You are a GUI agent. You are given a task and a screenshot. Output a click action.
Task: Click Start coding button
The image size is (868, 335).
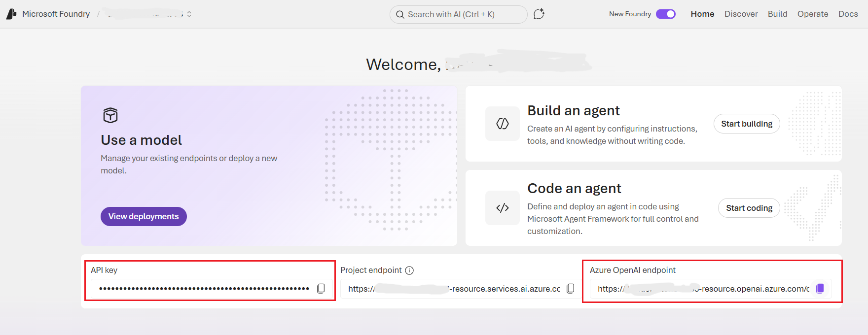(749, 208)
